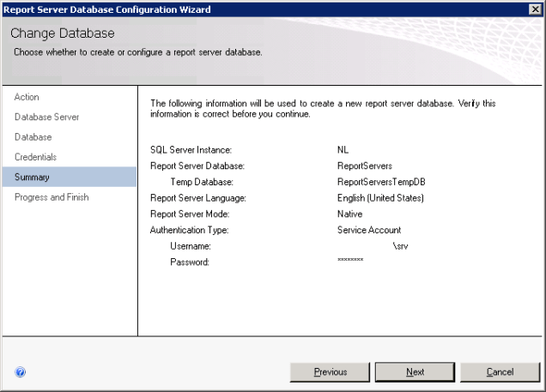This screenshot has height=392, width=546.
Task: Select the highlighted Summary step
Action: [32, 178]
